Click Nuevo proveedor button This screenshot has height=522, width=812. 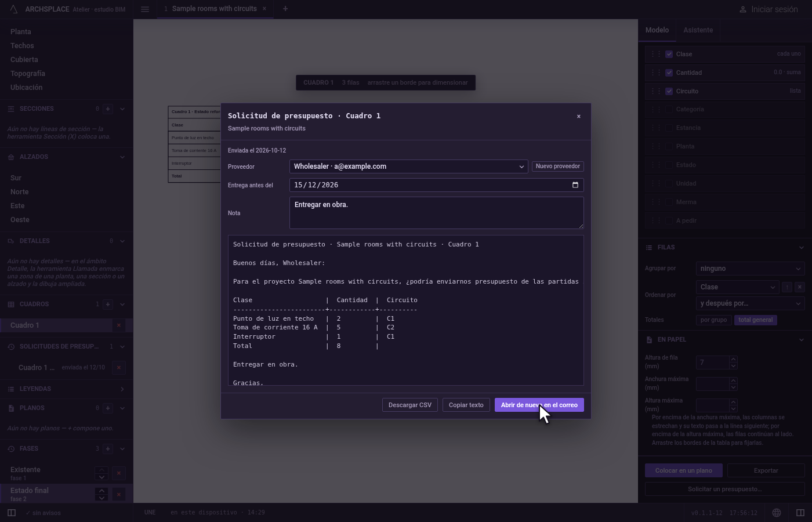[x=558, y=166]
